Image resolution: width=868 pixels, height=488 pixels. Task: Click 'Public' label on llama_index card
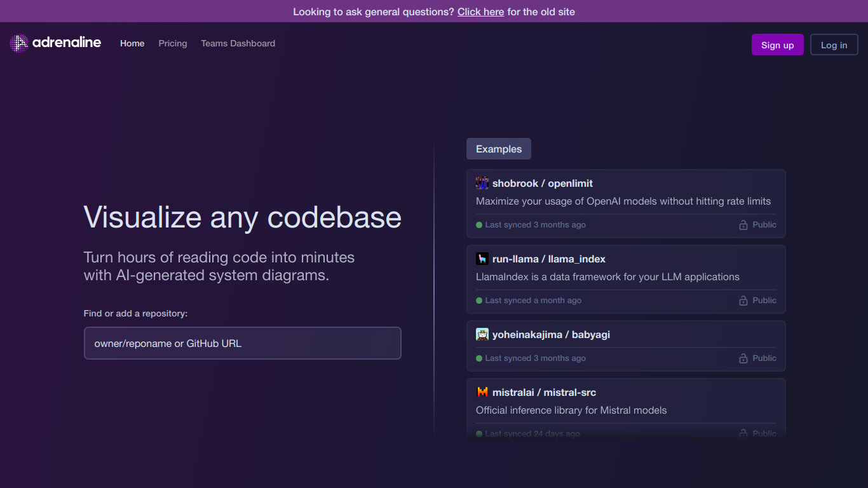(x=764, y=301)
